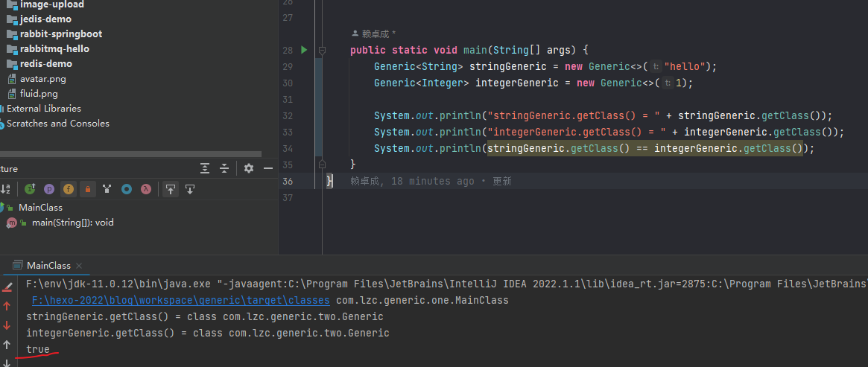
Task: Open target\classes path link in console
Action: pyautogui.click(x=180, y=301)
